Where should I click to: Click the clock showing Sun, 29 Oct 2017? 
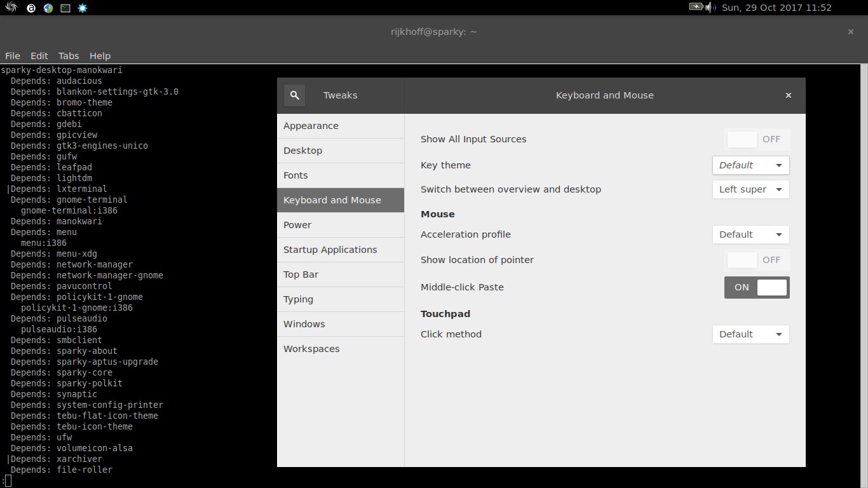tap(776, 8)
